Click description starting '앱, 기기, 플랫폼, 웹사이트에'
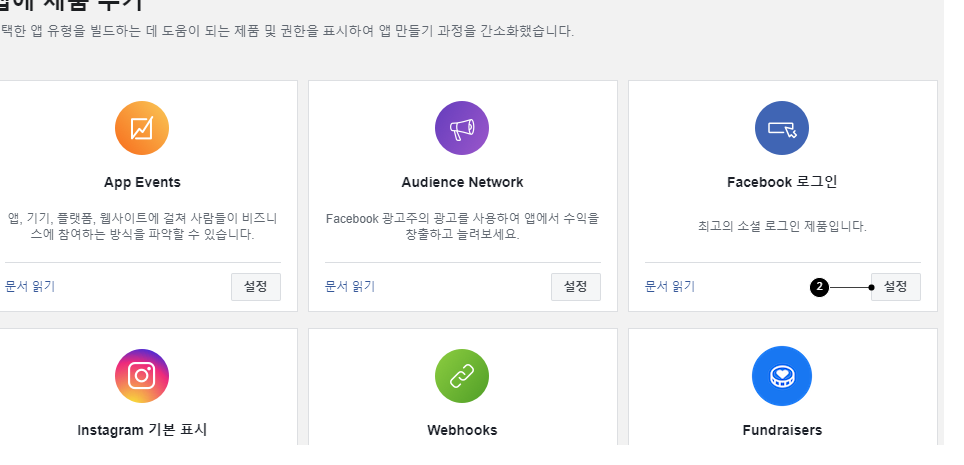 coord(143,226)
